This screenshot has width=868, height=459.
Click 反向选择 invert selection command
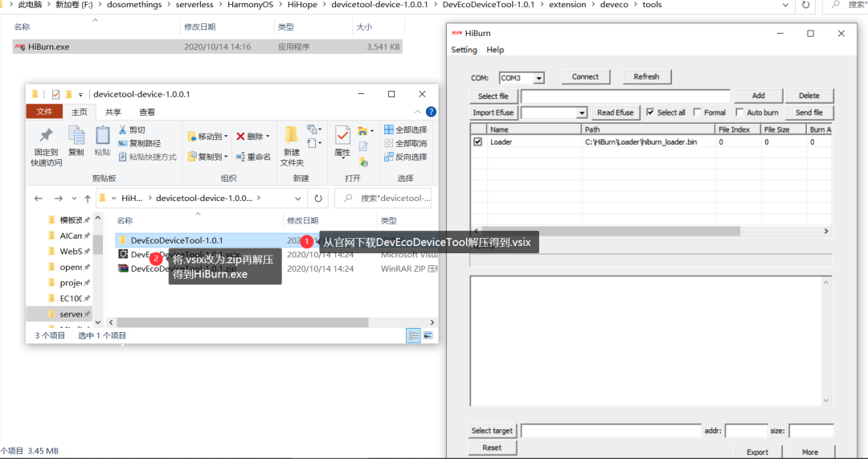pos(406,157)
